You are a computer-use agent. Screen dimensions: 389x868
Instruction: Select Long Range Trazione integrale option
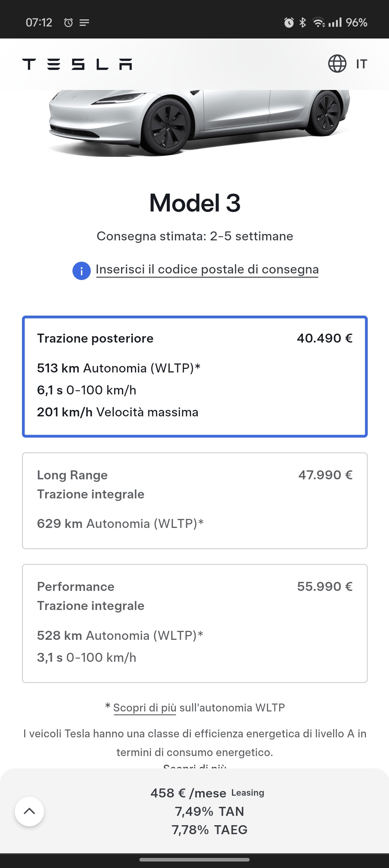click(195, 501)
